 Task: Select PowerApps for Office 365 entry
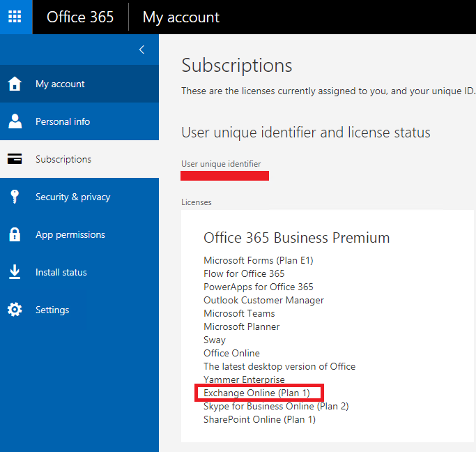259,287
